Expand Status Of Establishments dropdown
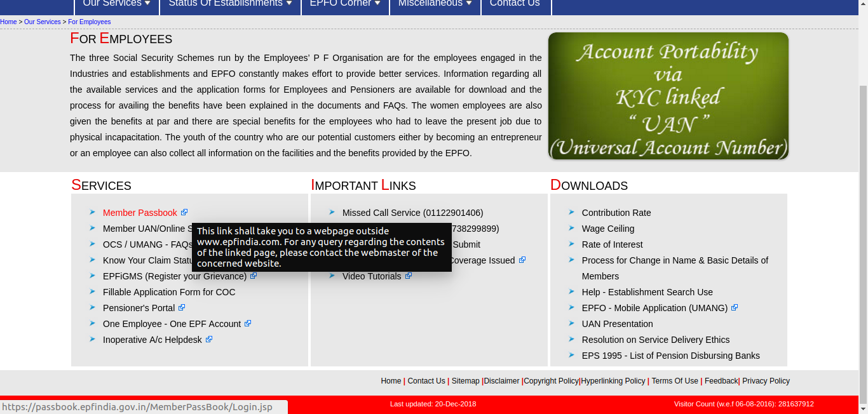The width and height of the screenshot is (868, 414). point(230,4)
